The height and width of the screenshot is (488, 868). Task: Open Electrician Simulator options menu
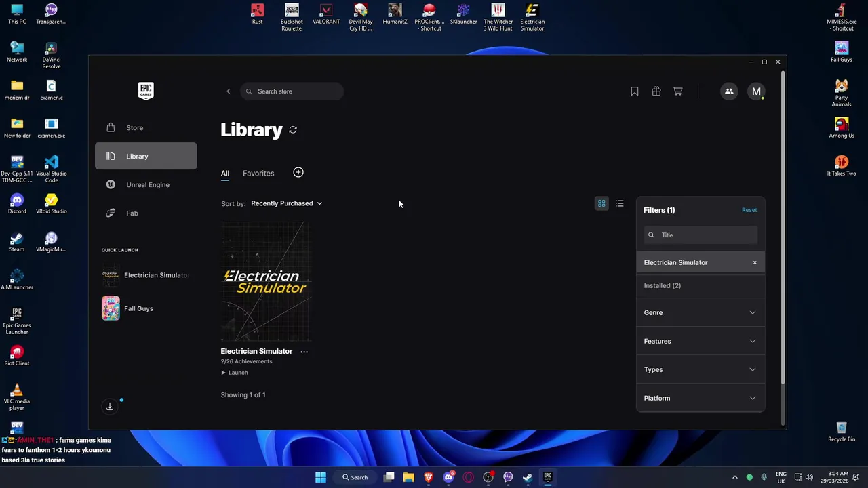(x=304, y=352)
